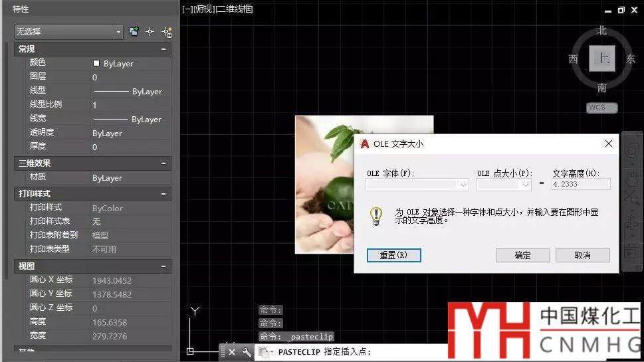
Task: Click the command line customize wrench icon
Action: (x=246, y=352)
